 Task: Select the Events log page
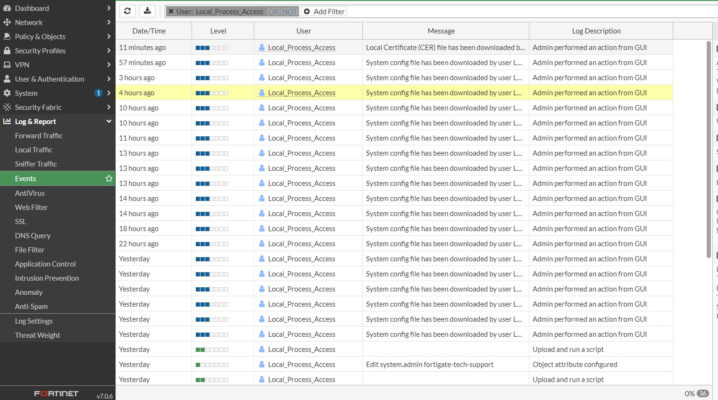(57, 178)
